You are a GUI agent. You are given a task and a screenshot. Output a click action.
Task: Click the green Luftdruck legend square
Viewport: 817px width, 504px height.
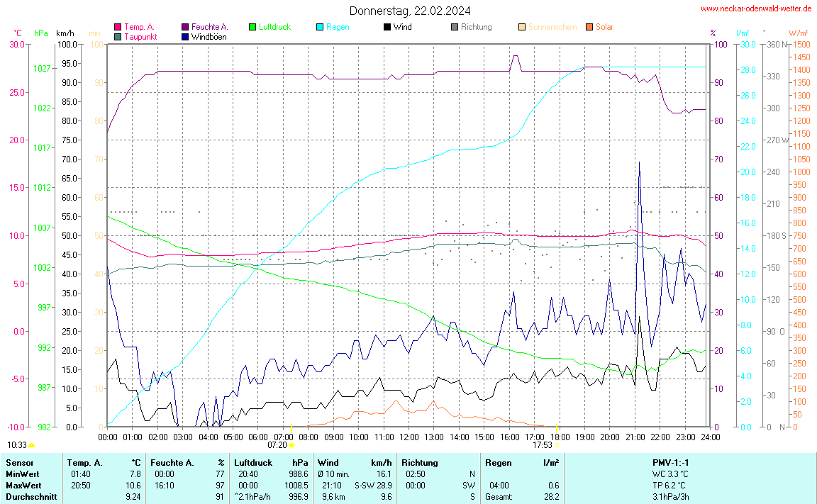tap(252, 27)
